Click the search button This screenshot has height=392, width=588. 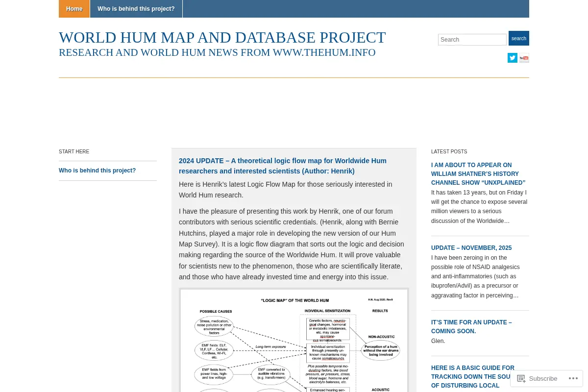(x=519, y=38)
